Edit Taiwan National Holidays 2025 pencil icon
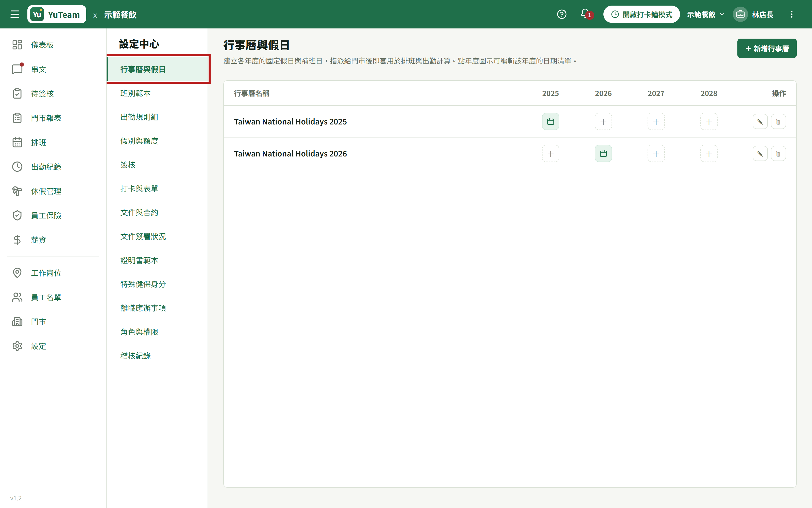Image resolution: width=812 pixels, height=508 pixels. coord(760,122)
